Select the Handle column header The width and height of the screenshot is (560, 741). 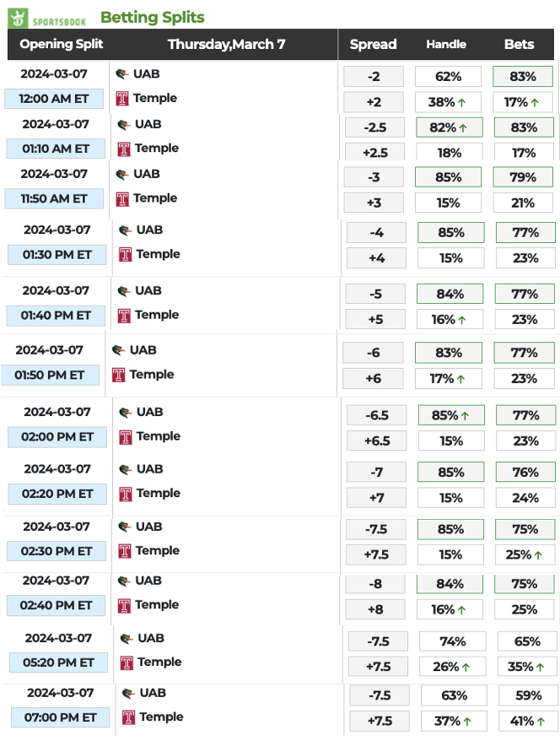[x=446, y=45]
